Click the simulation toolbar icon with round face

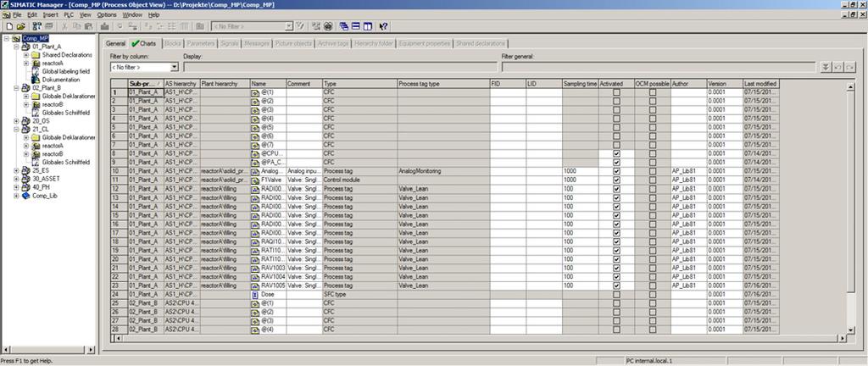pyautogui.click(x=328, y=26)
